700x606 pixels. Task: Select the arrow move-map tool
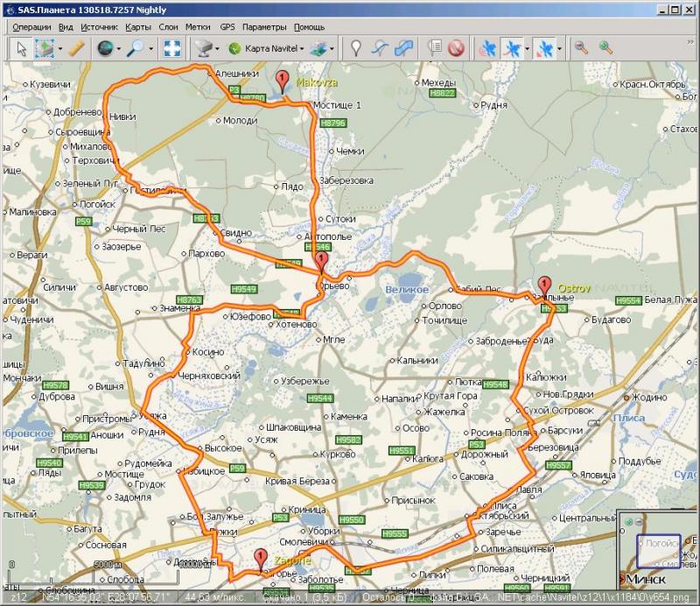point(21,48)
